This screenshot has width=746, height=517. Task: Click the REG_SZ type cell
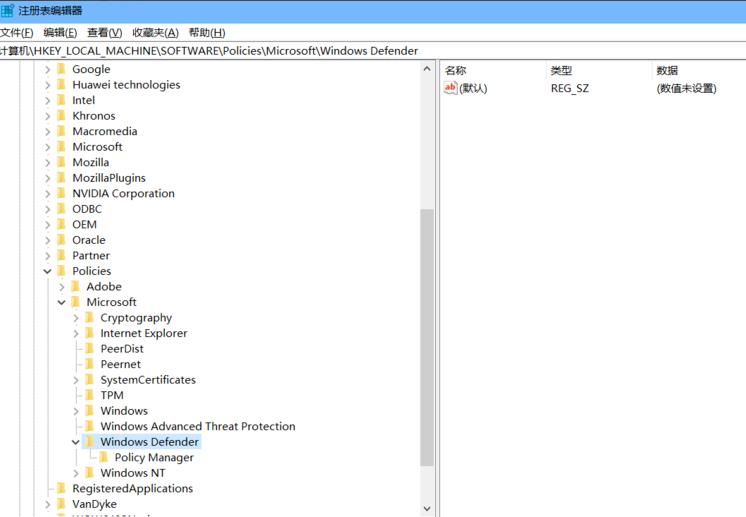pos(570,88)
